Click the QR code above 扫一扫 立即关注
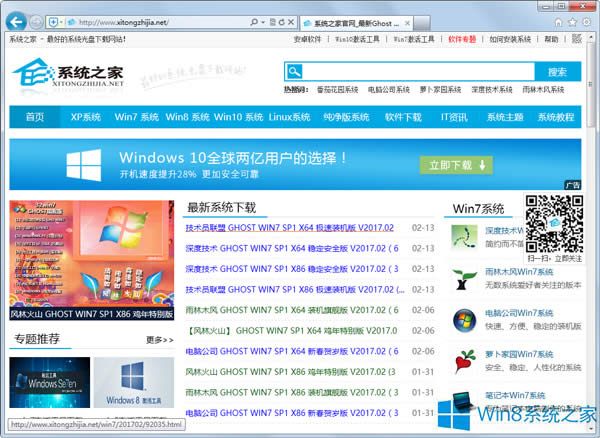 click(554, 224)
